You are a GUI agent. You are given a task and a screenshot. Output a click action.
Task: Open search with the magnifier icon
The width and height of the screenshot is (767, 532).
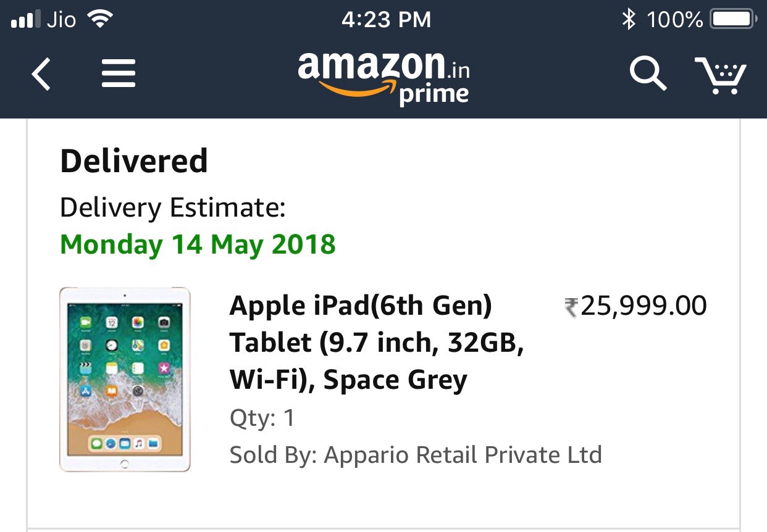coord(647,73)
